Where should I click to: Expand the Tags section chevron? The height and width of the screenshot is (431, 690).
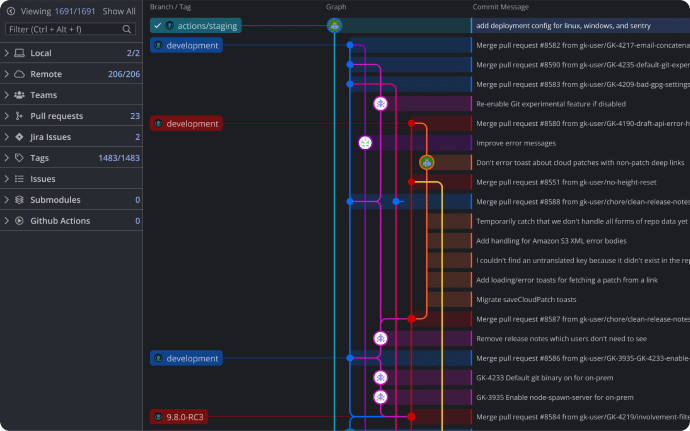click(7, 158)
